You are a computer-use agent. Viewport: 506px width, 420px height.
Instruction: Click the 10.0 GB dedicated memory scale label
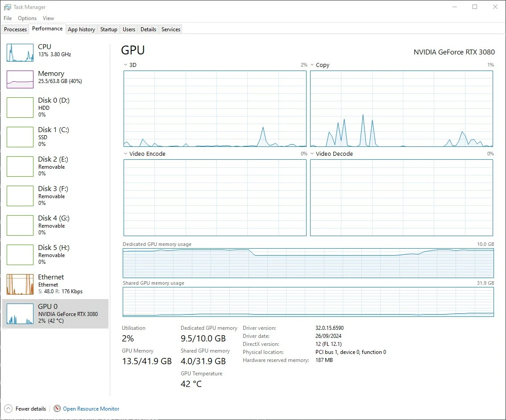point(485,244)
